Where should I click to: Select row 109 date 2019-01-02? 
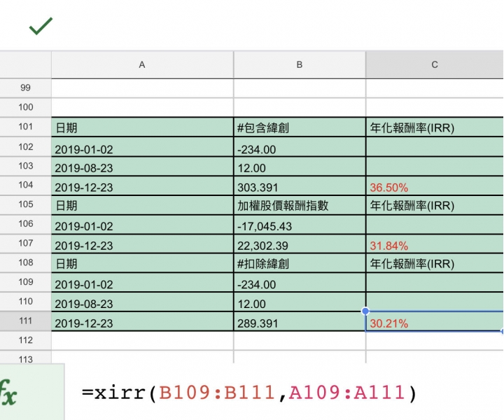coord(142,283)
